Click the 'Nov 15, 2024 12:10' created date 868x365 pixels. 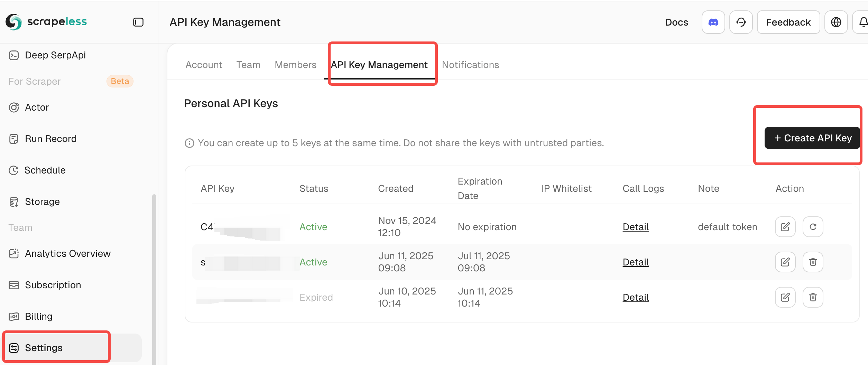point(407,226)
